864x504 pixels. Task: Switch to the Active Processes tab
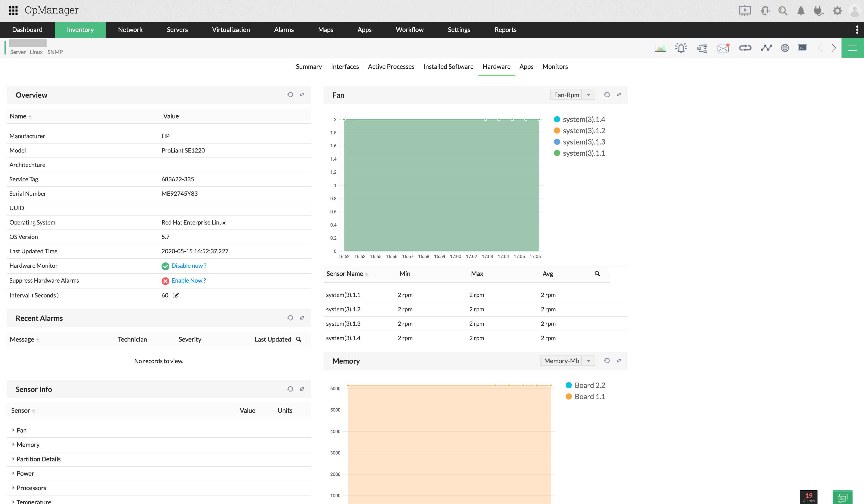pos(391,67)
